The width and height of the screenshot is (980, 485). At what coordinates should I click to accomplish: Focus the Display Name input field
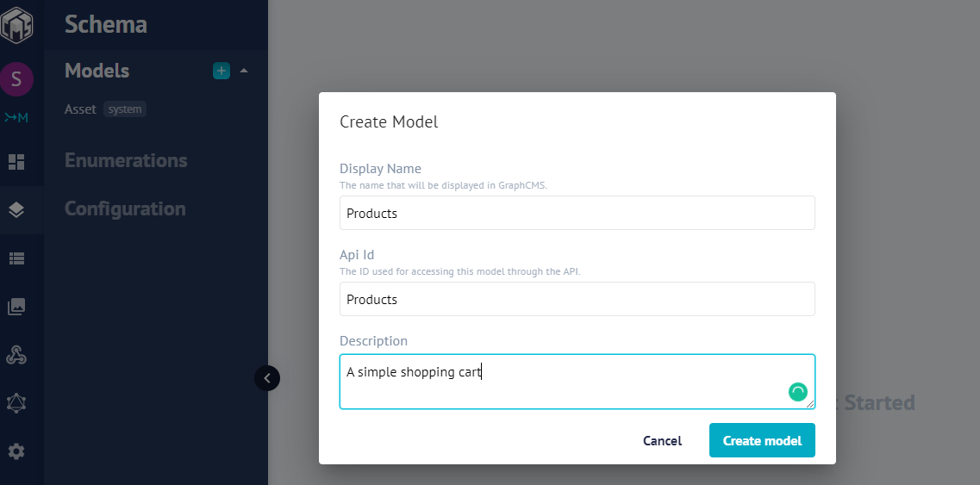click(577, 213)
